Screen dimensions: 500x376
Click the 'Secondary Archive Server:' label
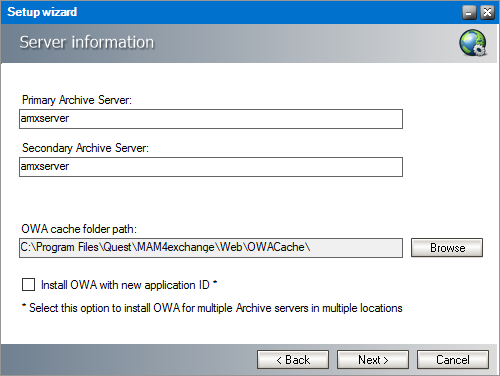[x=85, y=148]
